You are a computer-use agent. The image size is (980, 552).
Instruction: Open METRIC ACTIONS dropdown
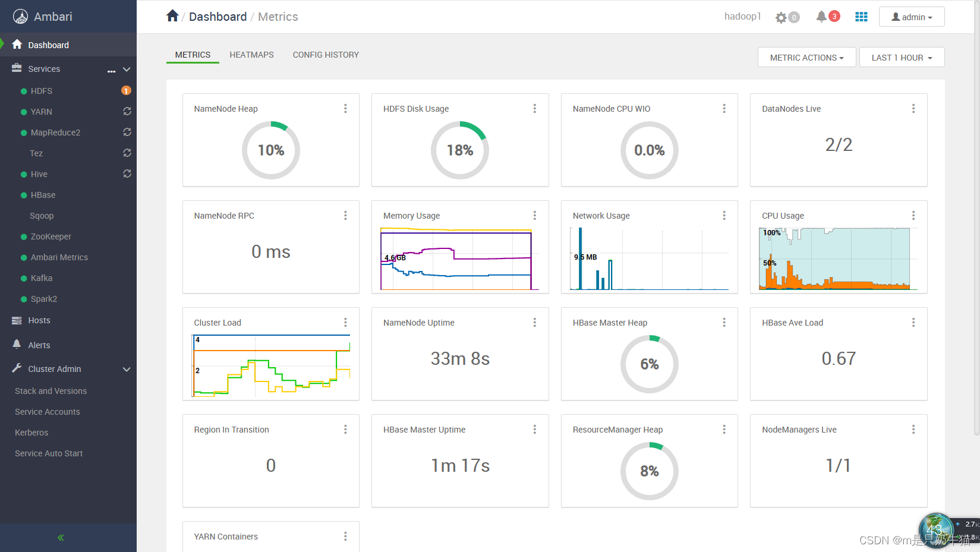pyautogui.click(x=806, y=58)
